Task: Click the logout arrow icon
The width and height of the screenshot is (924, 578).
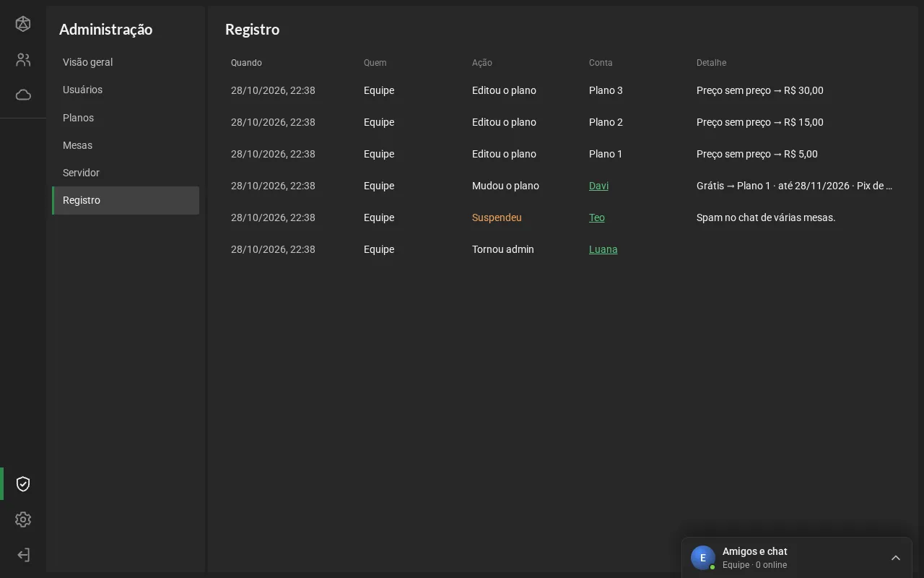Action: pos(23,555)
